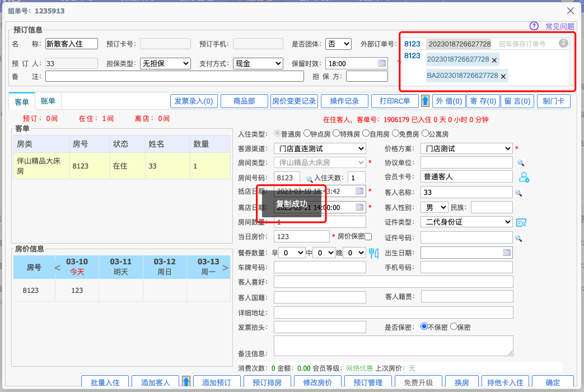Go to previous dates in 房价信息
The image size is (584, 392).
pos(57,268)
